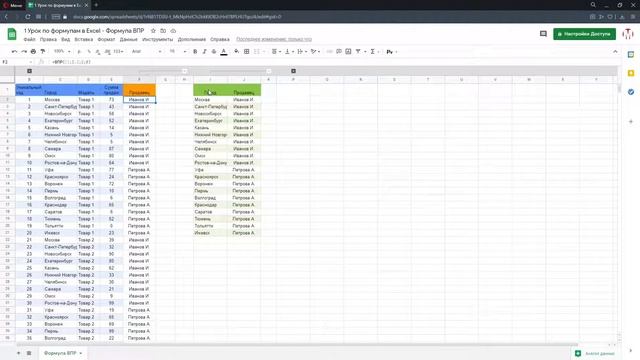
Task: Open text wrapping dropdown
Action: 302,51
